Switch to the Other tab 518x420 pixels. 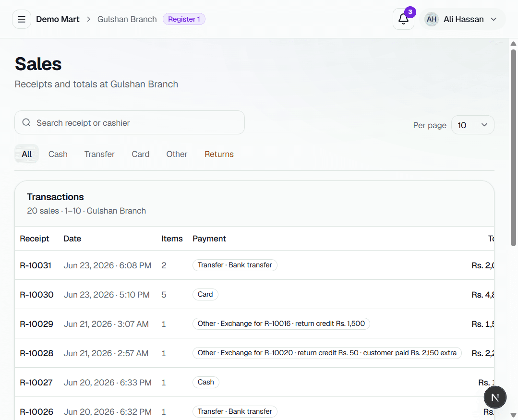click(x=177, y=154)
